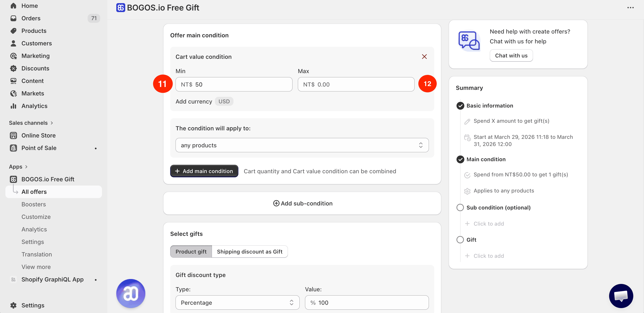The height and width of the screenshot is (313, 644).
Task: Click the plus icon under Gift section
Action: coord(467,256)
